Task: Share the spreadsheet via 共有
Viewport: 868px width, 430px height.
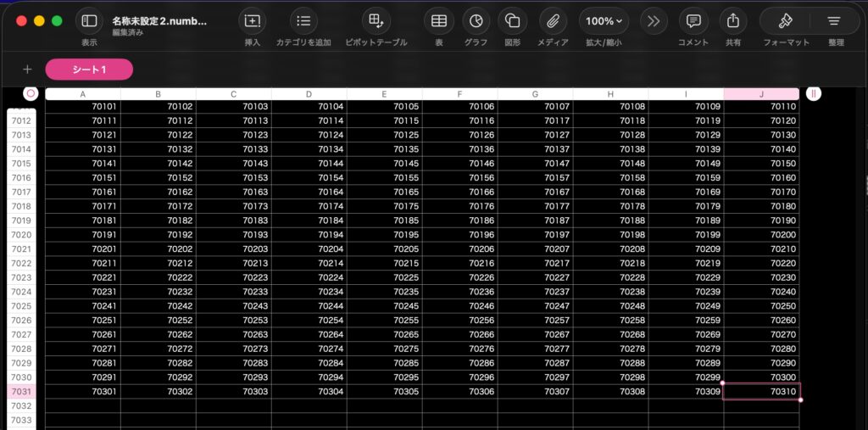Action: (x=732, y=21)
